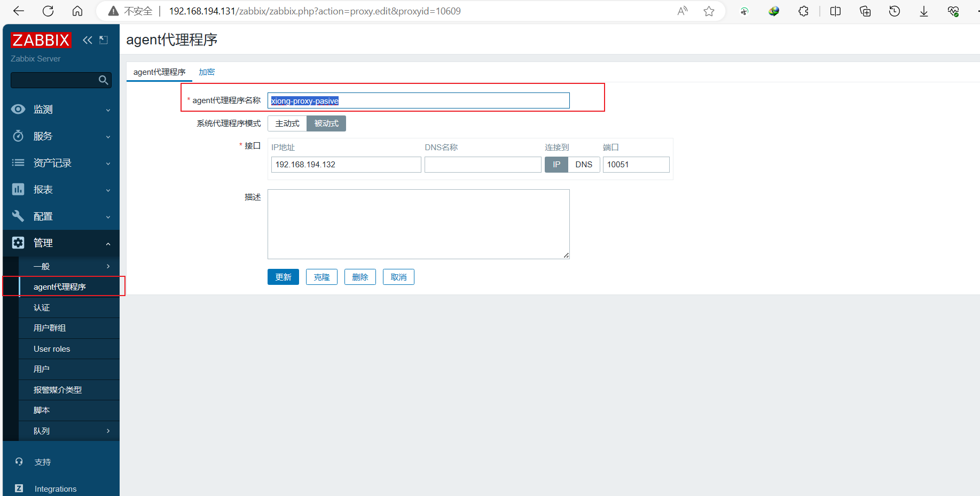Click the browser back arrow

point(19,11)
